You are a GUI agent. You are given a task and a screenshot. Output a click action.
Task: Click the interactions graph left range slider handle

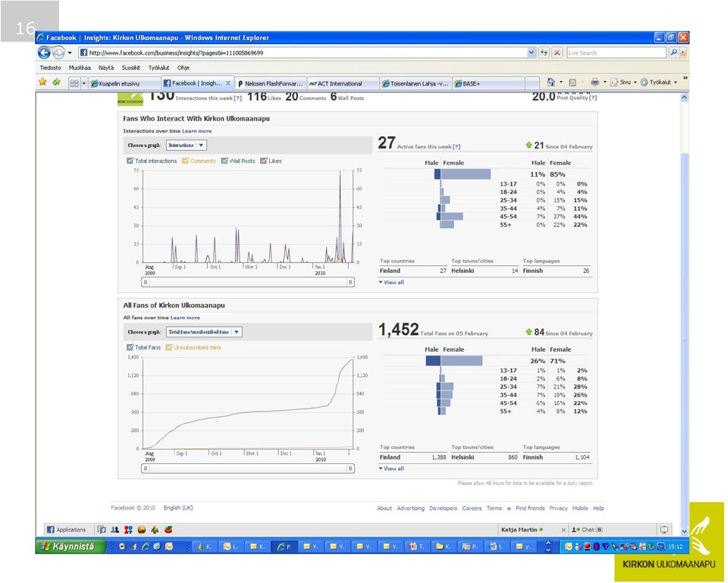pyautogui.click(x=146, y=282)
